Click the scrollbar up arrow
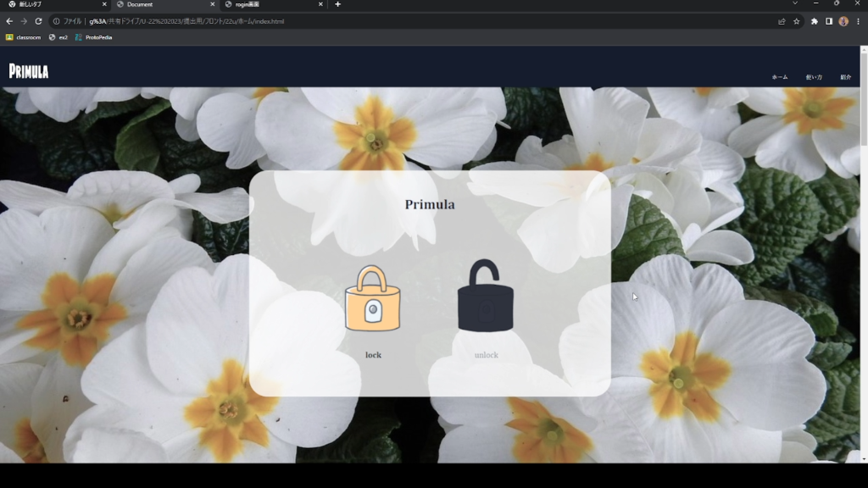 click(x=864, y=50)
